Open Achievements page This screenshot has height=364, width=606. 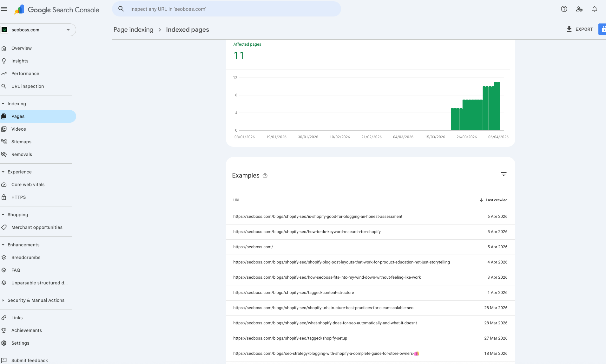38,330
